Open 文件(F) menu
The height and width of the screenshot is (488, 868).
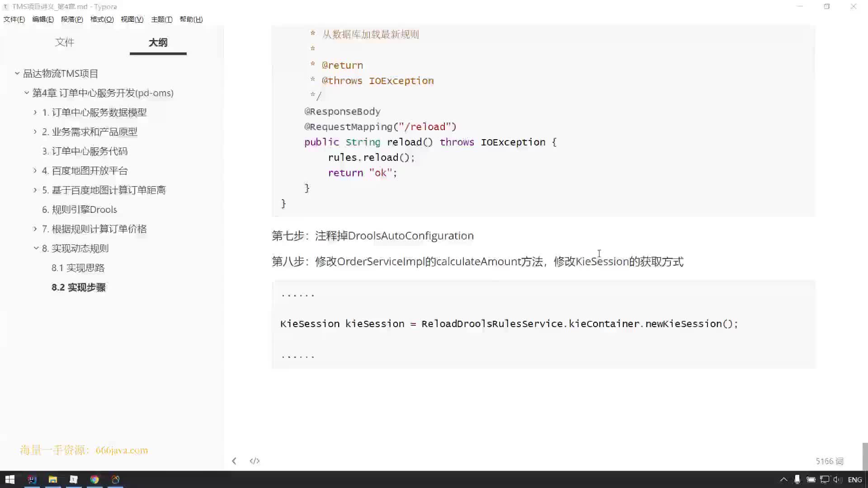click(x=14, y=19)
